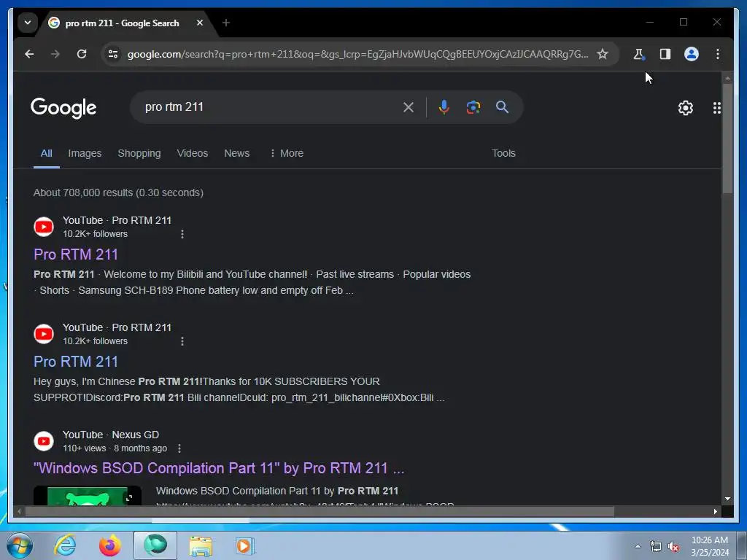Start voice search with microphone
Image resolution: width=747 pixels, height=560 pixels.
tap(444, 107)
